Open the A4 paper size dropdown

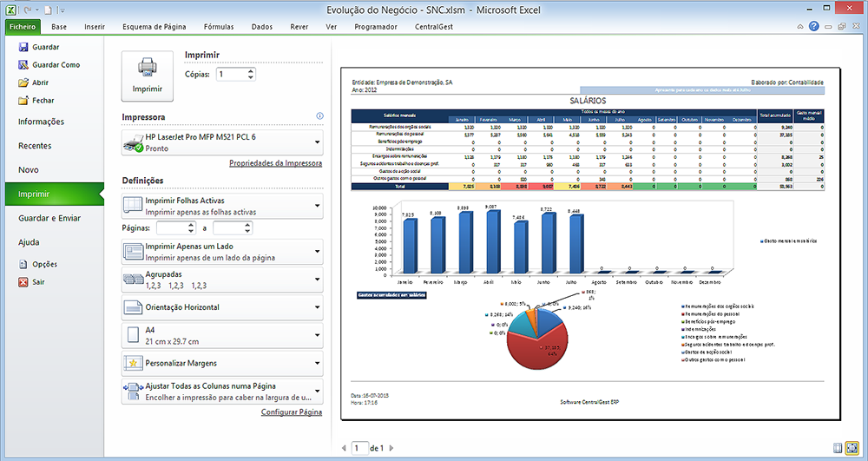[222, 335]
